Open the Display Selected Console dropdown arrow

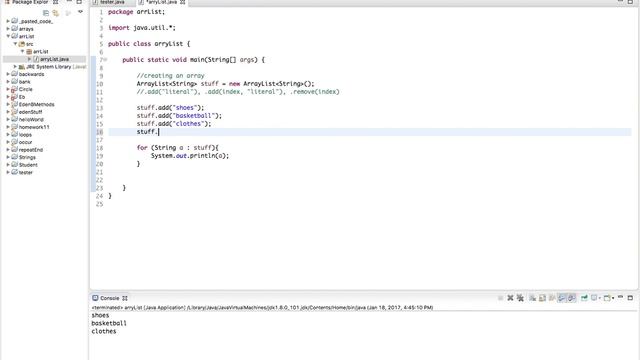[x=600, y=298]
